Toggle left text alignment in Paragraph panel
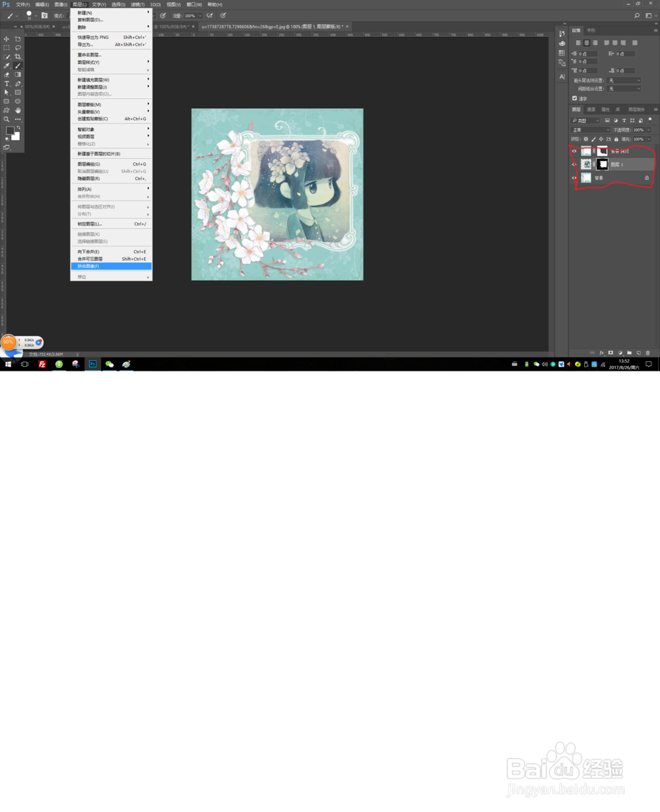Image resolution: width=660 pixels, height=812 pixels. pyautogui.click(x=578, y=43)
